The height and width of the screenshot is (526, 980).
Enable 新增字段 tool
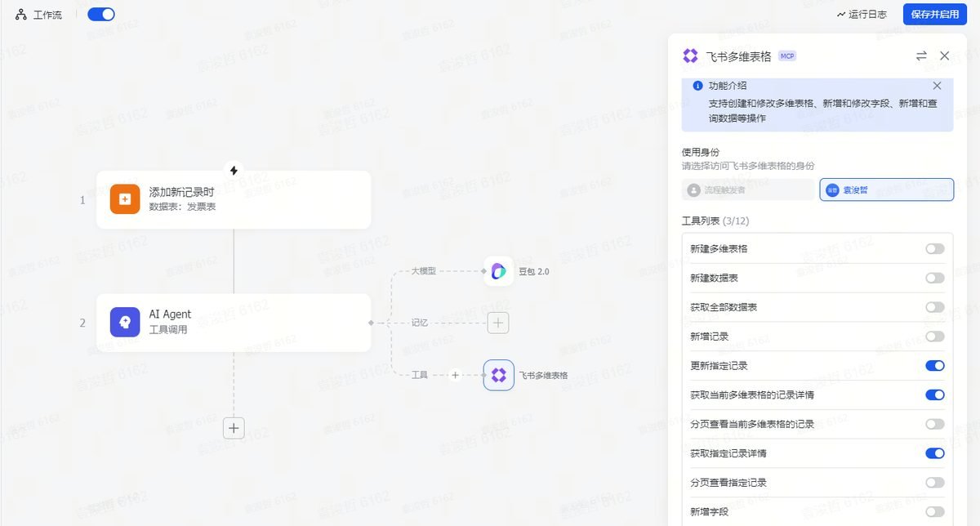coord(935,512)
